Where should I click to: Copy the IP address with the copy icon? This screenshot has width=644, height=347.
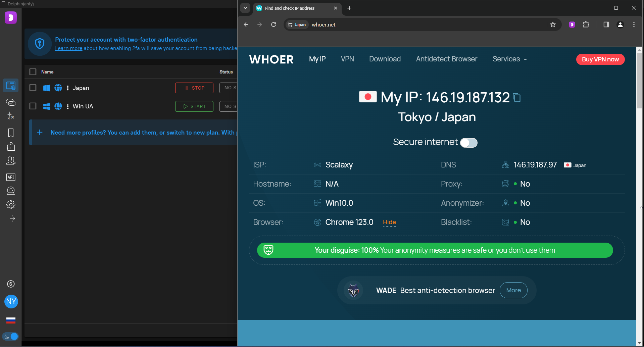[517, 98]
